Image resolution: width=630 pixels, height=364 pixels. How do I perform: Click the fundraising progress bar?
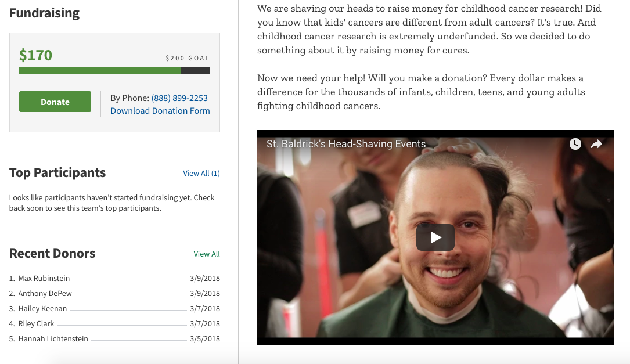[114, 70]
